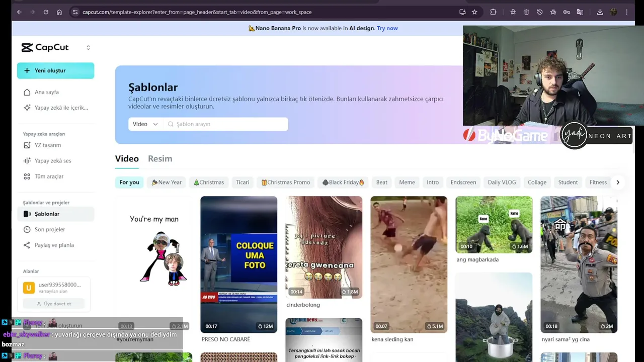This screenshot has width=644, height=362.
Task: Select the Beat category chip
Action: 382,182
